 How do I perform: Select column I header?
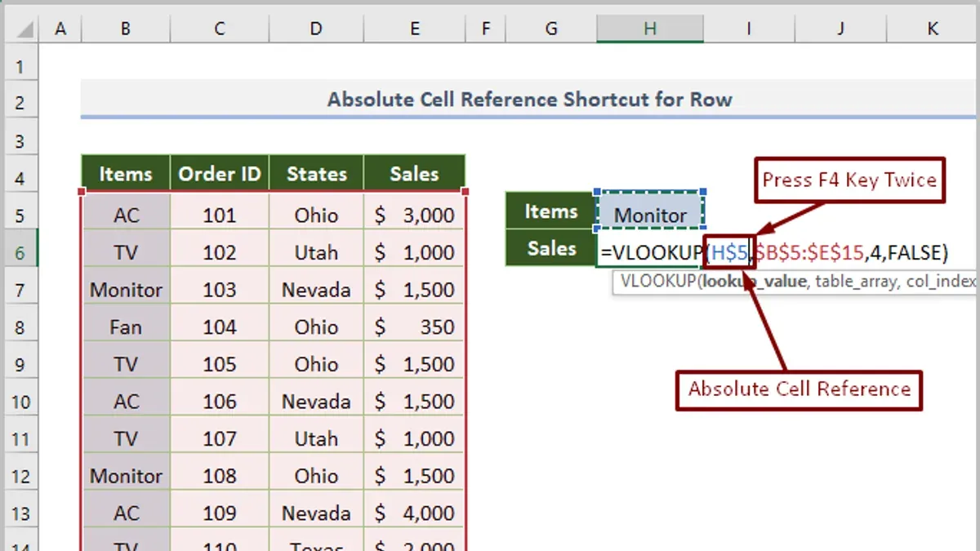748,29
